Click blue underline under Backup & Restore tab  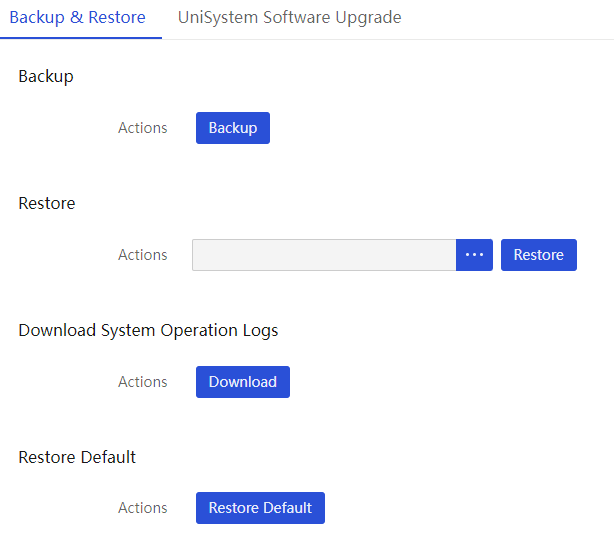point(81,38)
